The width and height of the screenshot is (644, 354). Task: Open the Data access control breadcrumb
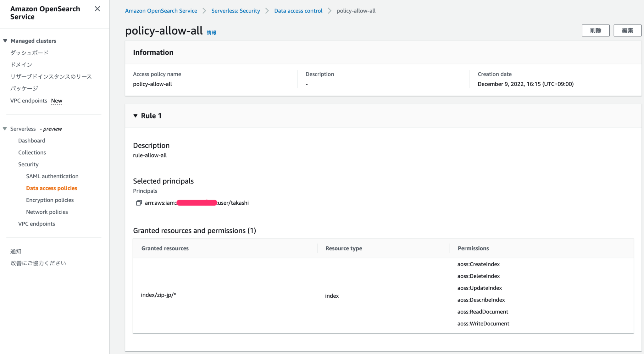click(x=298, y=10)
